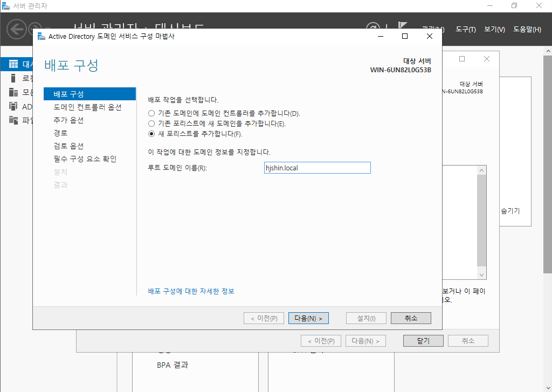Click the 취소 button in AD wizard
Viewport: 552px width, 392px height.
(411, 318)
